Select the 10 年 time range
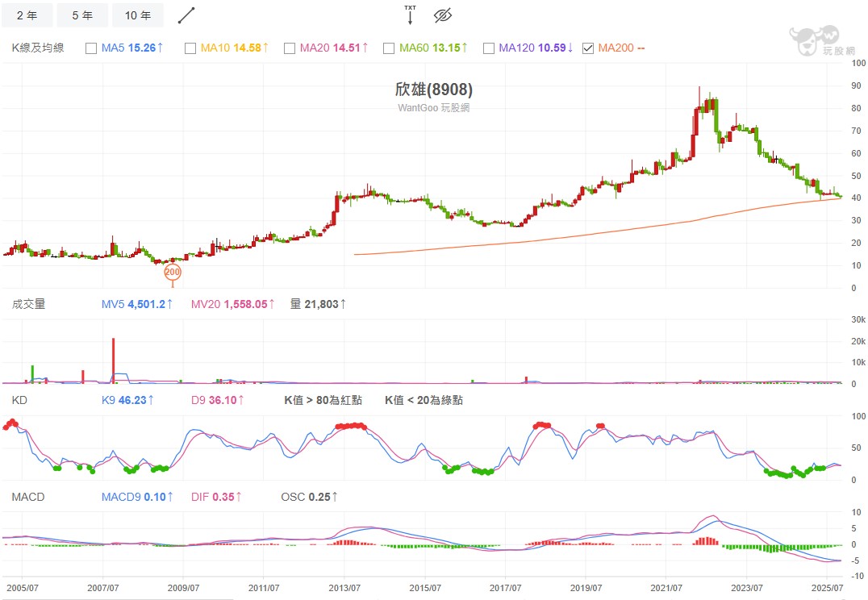This screenshot has height=600, width=868. 138,15
